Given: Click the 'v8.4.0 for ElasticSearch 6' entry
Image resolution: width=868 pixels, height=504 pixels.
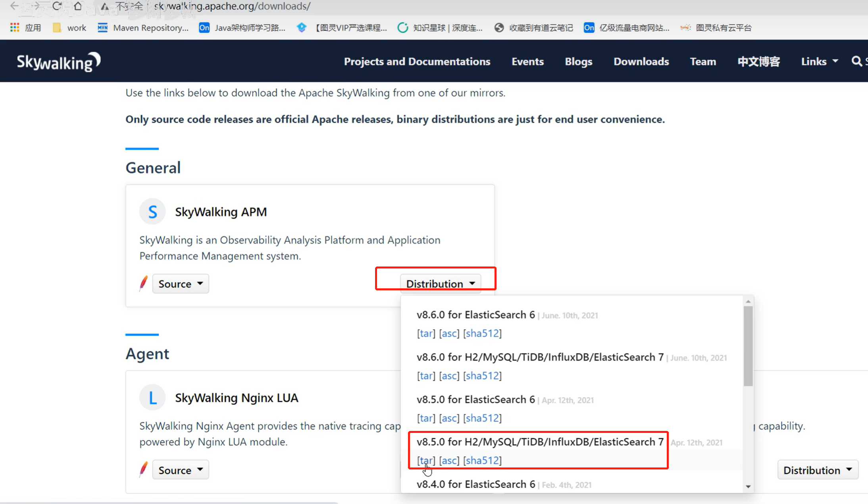Looking at the screenshot, I should [x=476, y=484].
